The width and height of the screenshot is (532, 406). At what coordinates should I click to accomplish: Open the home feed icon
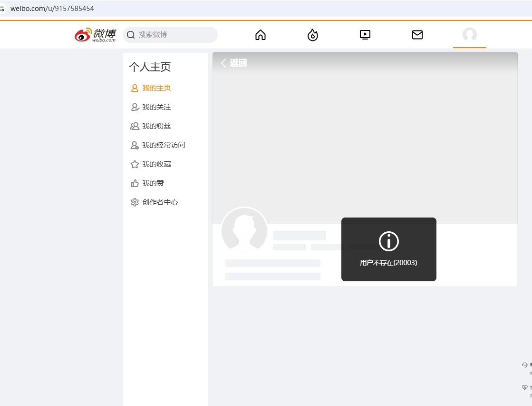(x=261, y=35)
